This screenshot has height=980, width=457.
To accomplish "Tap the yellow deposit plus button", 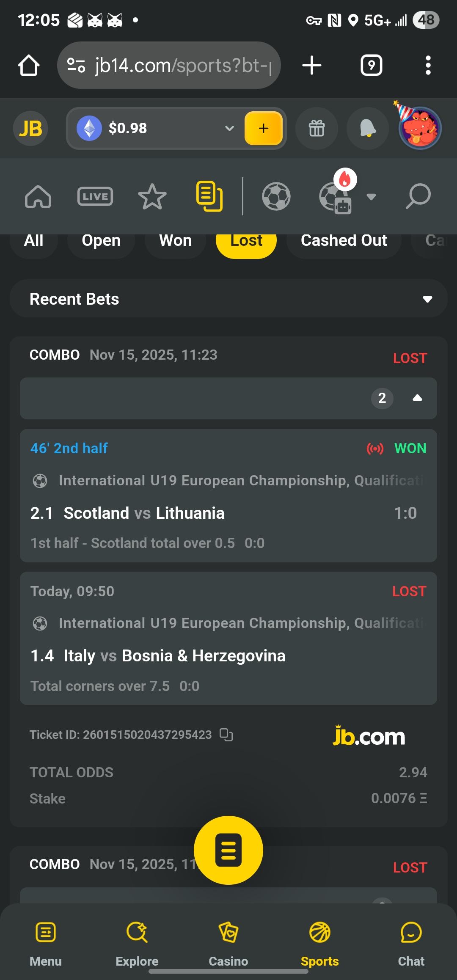I will tap(263, 128).
